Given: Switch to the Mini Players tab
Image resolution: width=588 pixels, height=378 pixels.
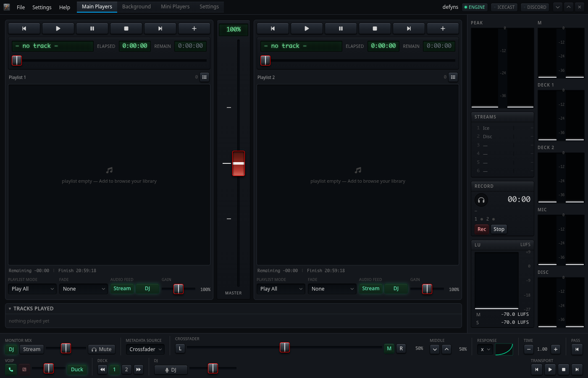Looking at the screenshot, I should (x=175, y=7).
